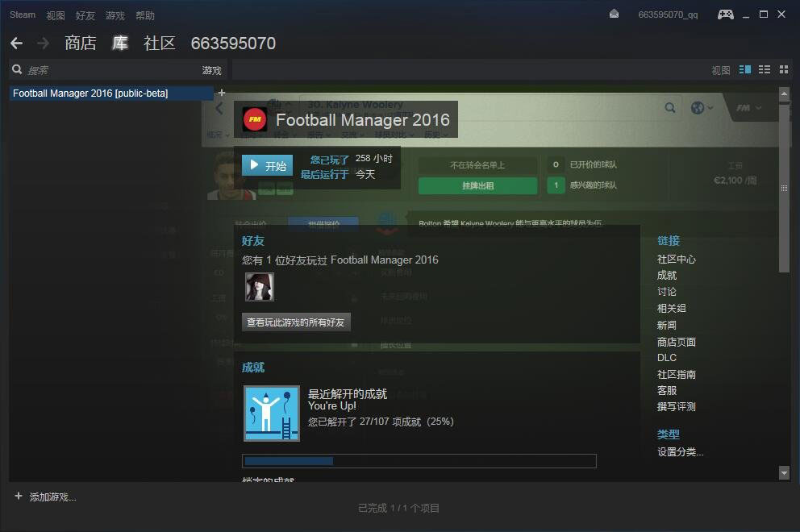
Task: Open the 663595070 profile tab
Action: (233, 44)
